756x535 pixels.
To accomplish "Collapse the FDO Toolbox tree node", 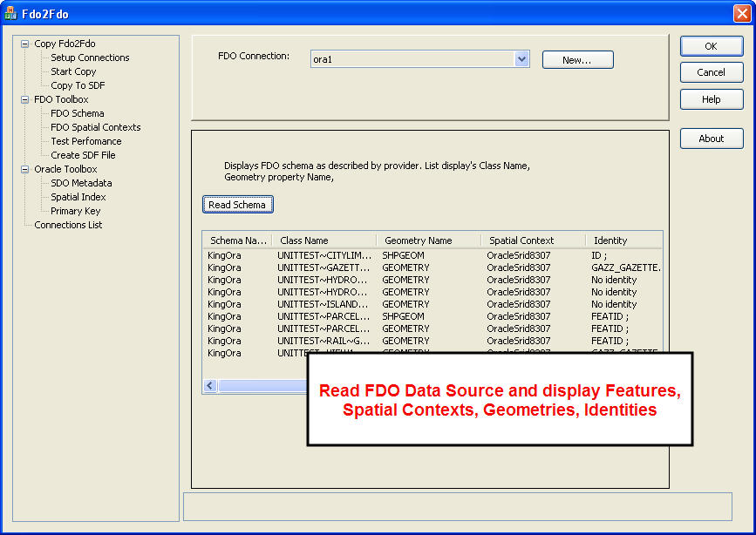I will pyautogui.click(x=24, y=100).
